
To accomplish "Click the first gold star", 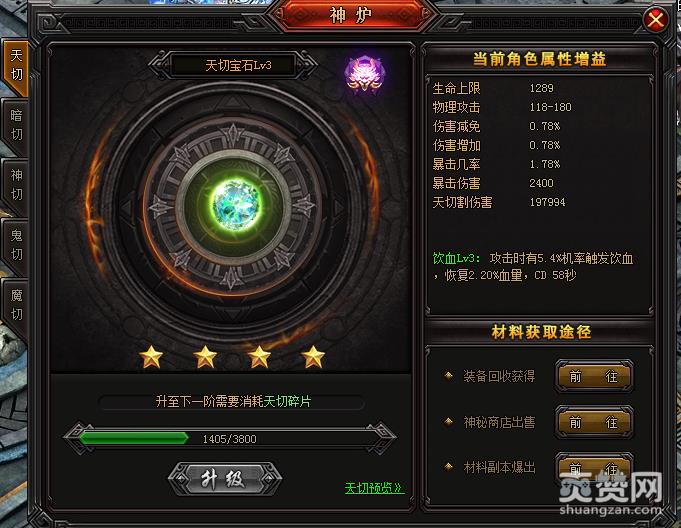I will [x=151, y=357].
